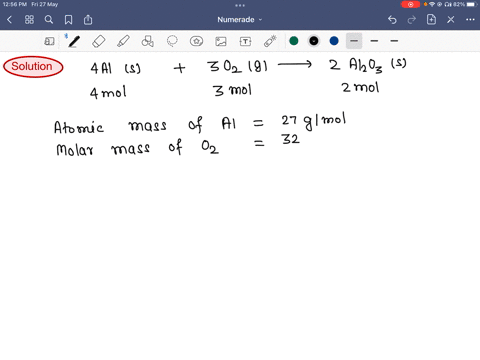
Task: Select the first highlighted stroke thickness
Action: [x=354, y=41]
